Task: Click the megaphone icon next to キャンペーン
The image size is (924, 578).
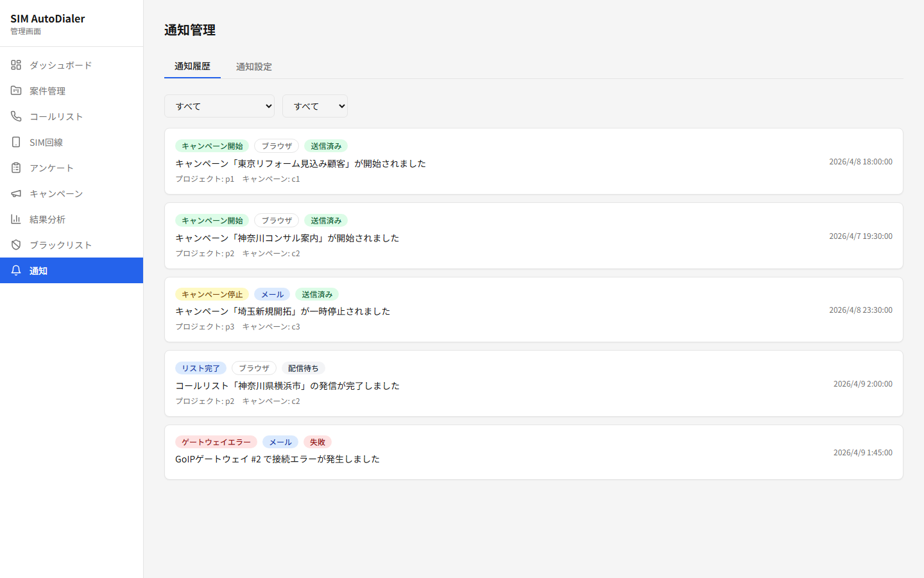Action: coord(16,193)
